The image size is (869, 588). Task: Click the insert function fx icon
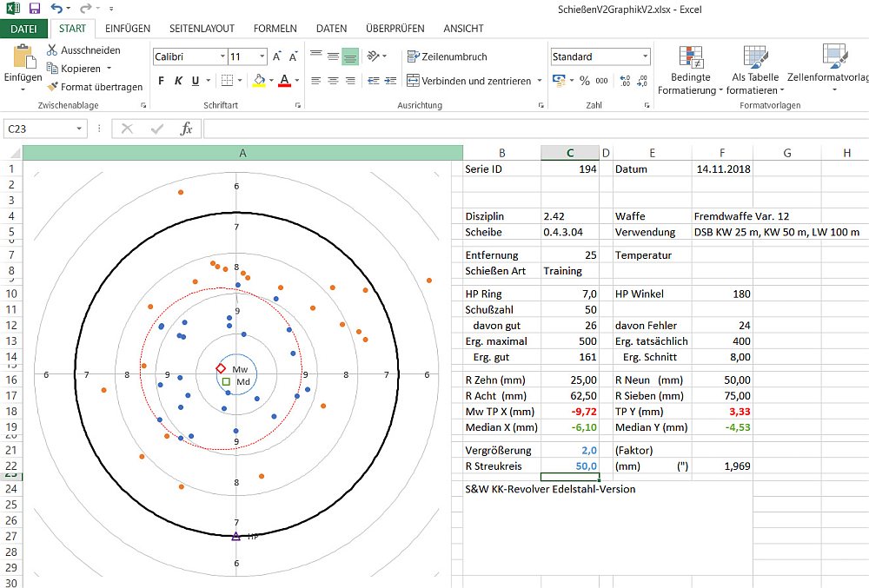pyautogui.click(x=185, y=129)
